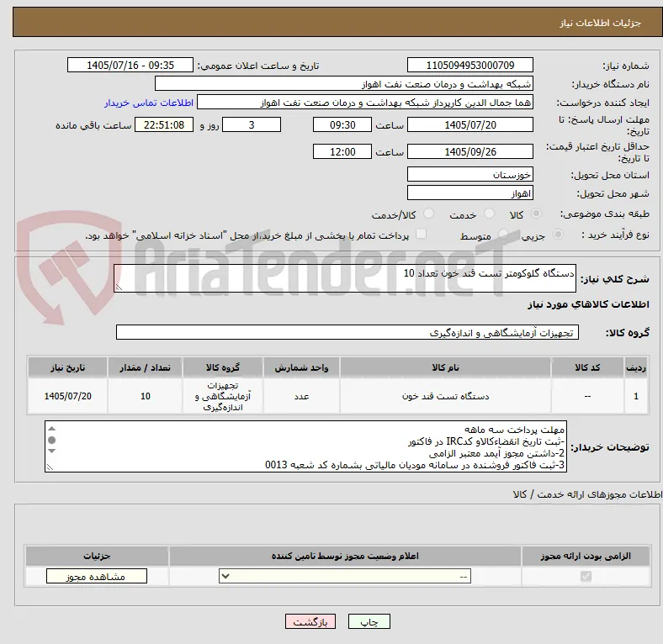Click the واحد شمارش column header

(301, 367)
